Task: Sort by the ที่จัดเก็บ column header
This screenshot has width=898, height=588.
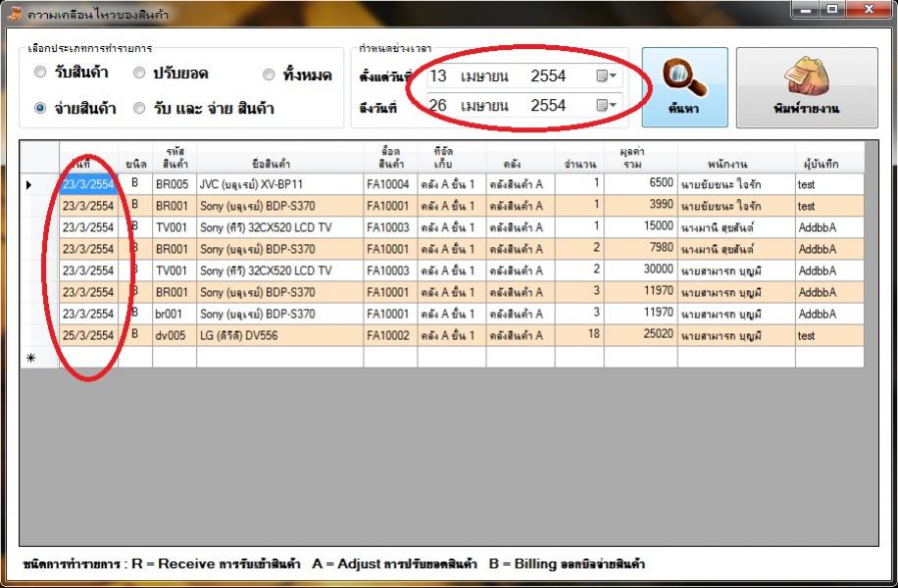Action: pos(452,158)
